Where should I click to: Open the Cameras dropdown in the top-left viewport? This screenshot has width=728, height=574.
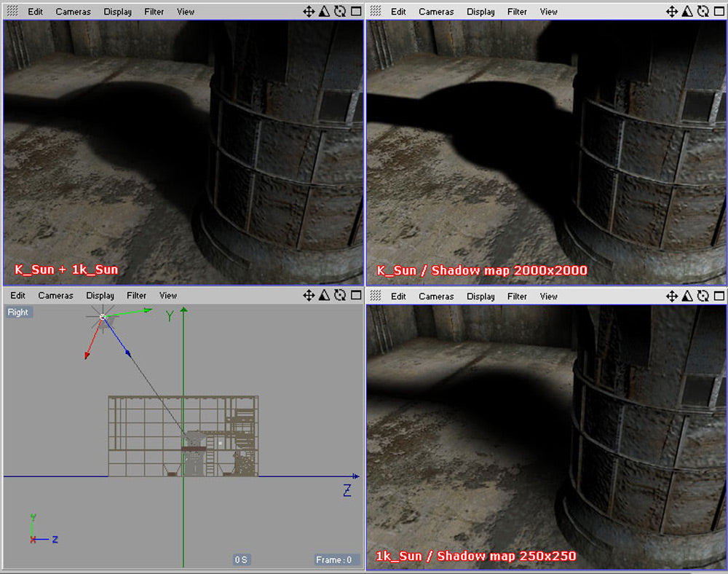(74, 12)
